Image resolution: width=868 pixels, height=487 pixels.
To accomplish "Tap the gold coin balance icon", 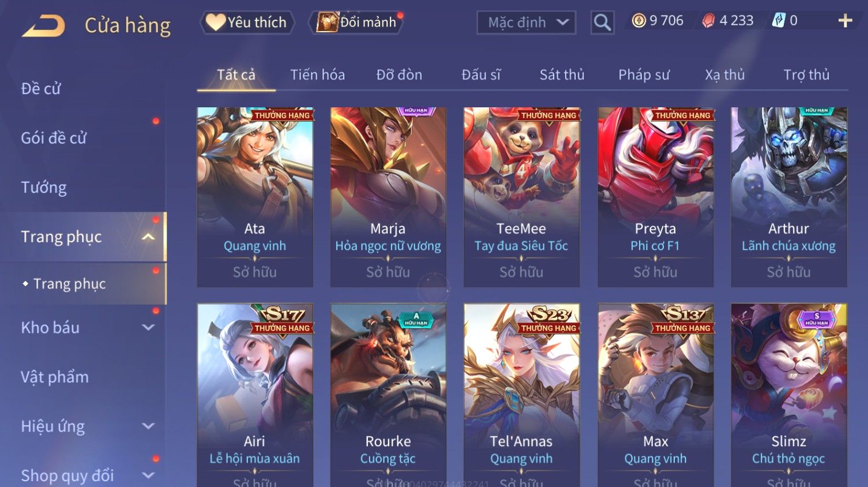I will 638,21.
